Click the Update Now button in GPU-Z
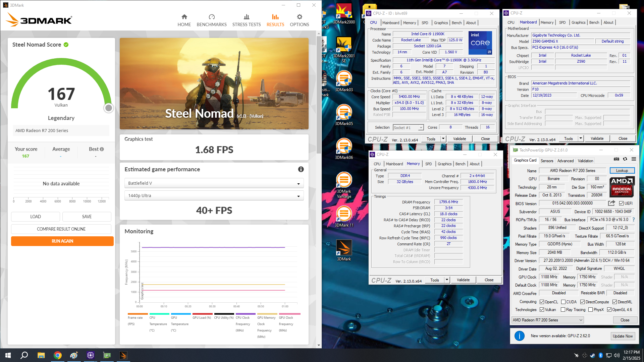The width and height of the screenshot is (644, 362). (x=623, y=336)
